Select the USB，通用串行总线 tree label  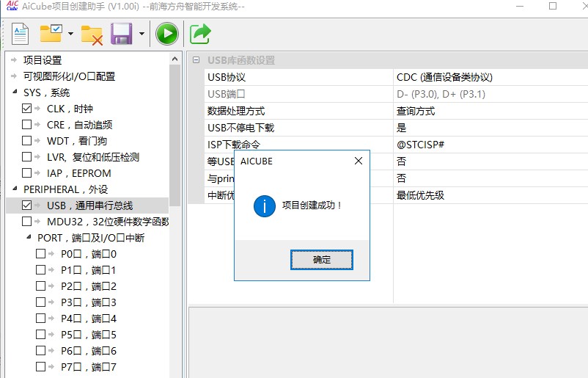pos(90,206)
